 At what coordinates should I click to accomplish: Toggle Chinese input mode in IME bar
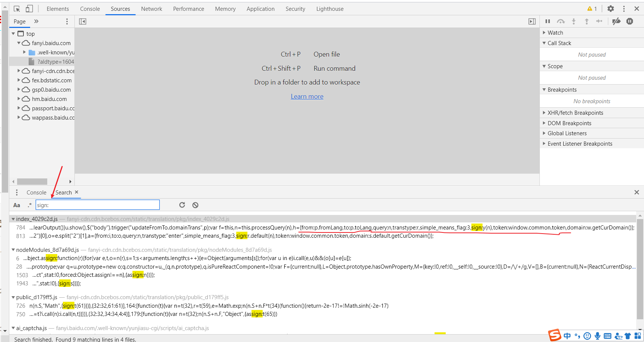(567, 336)
